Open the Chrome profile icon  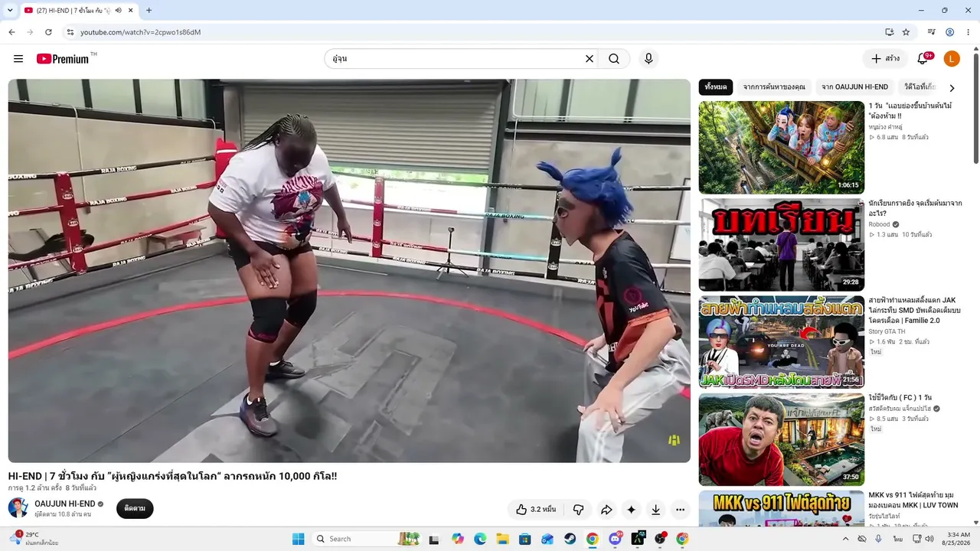coord(949,32)
